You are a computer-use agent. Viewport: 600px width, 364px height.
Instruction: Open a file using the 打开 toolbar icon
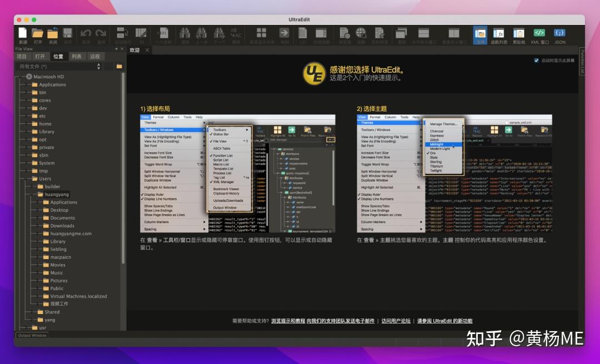coord(37,33)
